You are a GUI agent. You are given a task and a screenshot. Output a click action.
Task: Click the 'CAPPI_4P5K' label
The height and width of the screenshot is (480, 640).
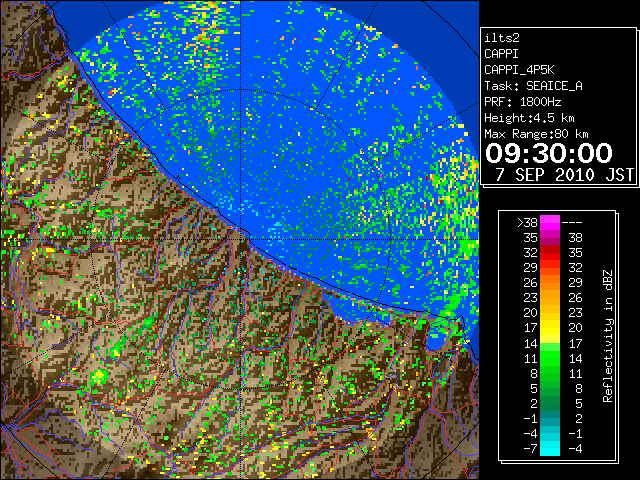519,70
